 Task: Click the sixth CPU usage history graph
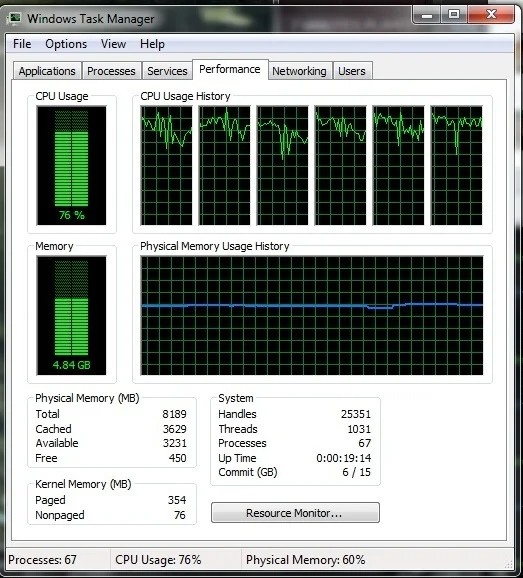(457, 166)
